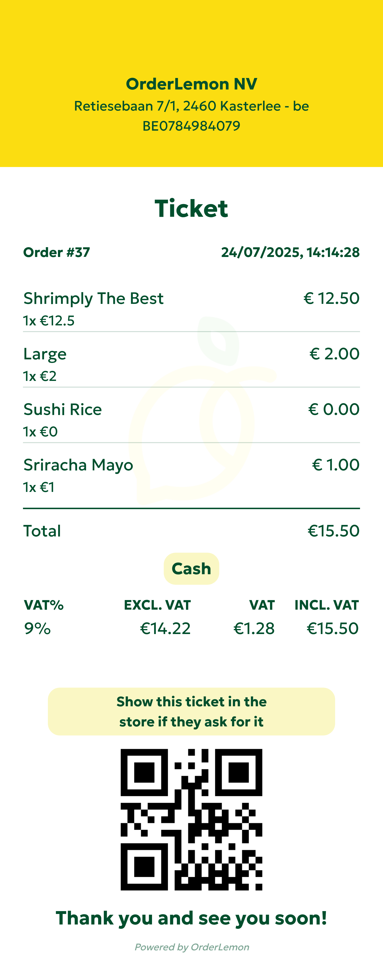Image resolution: width=383 pixels, height=980 pixels.
Task: Click the QR code image
Action: [191, 819]
